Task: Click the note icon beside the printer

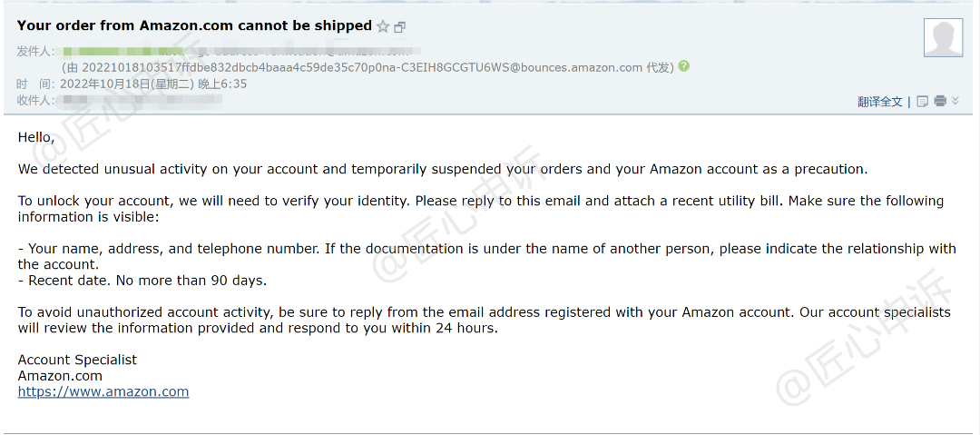Action: tap(923, 101)
